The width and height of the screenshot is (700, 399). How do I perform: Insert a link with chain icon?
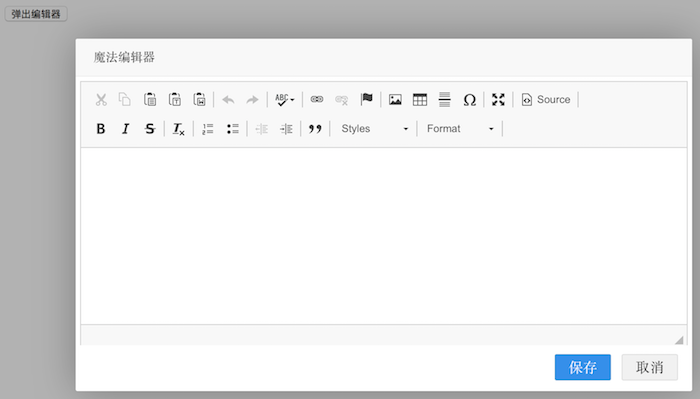317,100
